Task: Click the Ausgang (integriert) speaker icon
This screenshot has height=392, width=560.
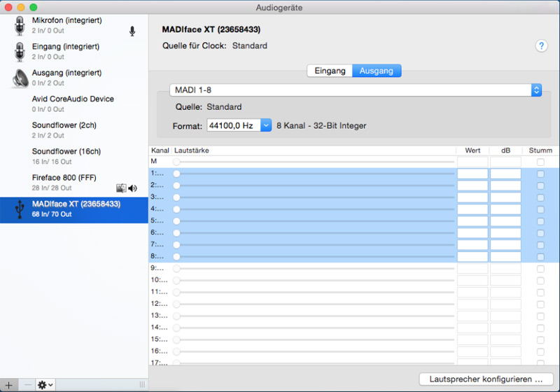Action: (19, 78)
